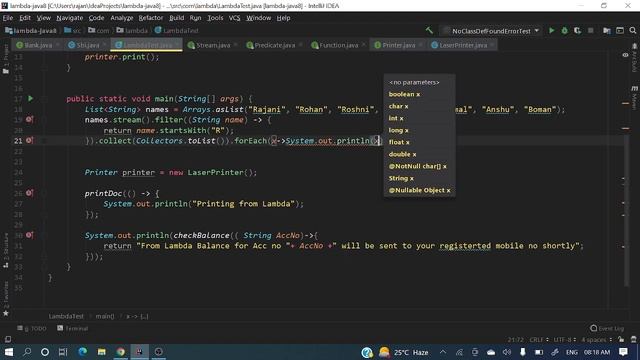
Task: Select '@Nullable Object x' parameter hint
Action: tap(419, 190)
